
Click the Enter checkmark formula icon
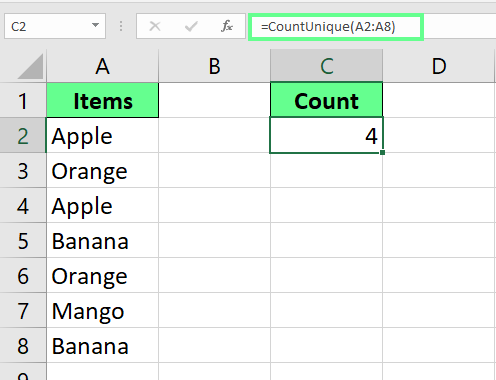(x=191, y=26)
